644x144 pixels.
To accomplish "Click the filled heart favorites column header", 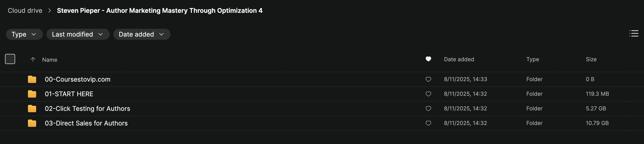I will tap(428, 59).
